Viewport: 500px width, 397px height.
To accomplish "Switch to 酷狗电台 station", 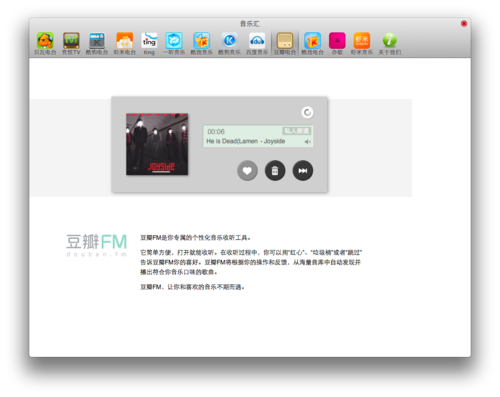I will click(97, 44).
